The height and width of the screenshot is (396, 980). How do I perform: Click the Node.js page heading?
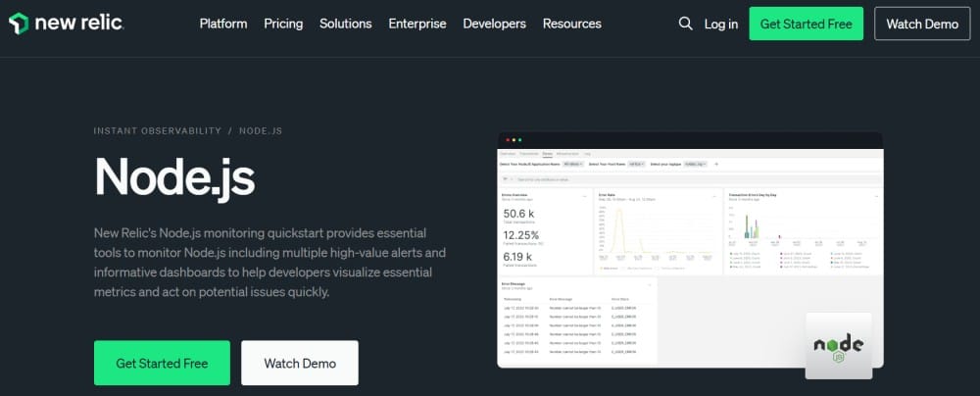coord(174,177)
